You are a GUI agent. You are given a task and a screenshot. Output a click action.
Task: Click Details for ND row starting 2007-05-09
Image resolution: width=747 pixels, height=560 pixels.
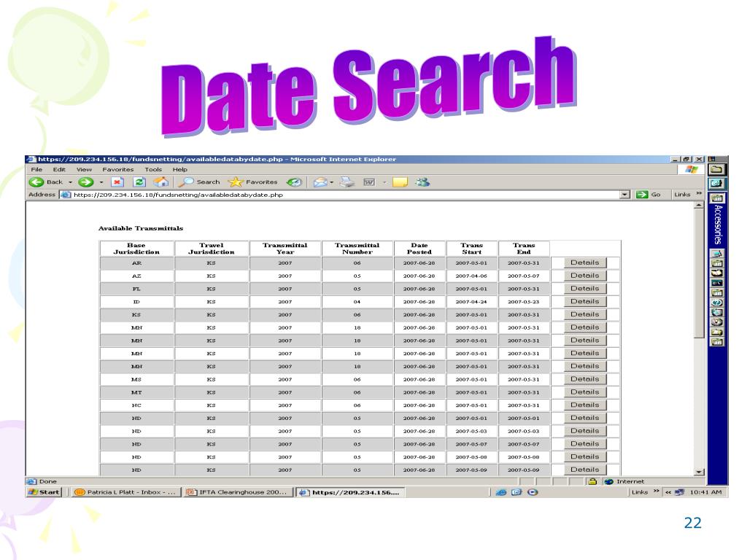(x=585, y=470)
